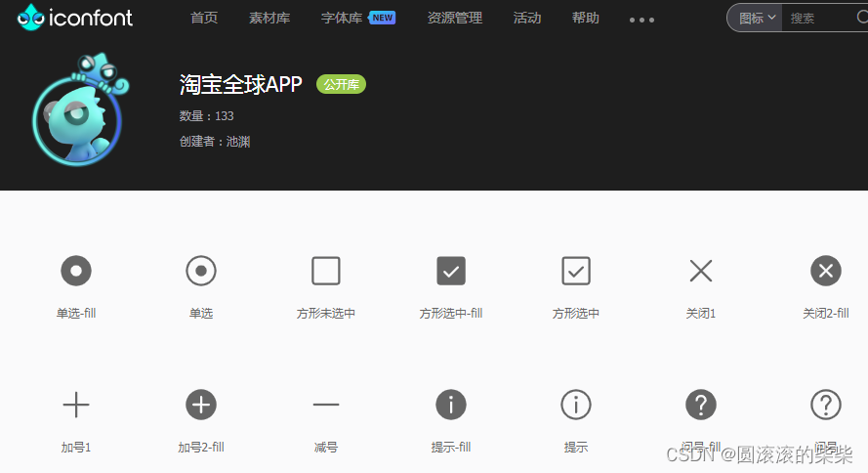Select the 加号1 plus icon
Screen dimensions: 868x473
(76, 405)
